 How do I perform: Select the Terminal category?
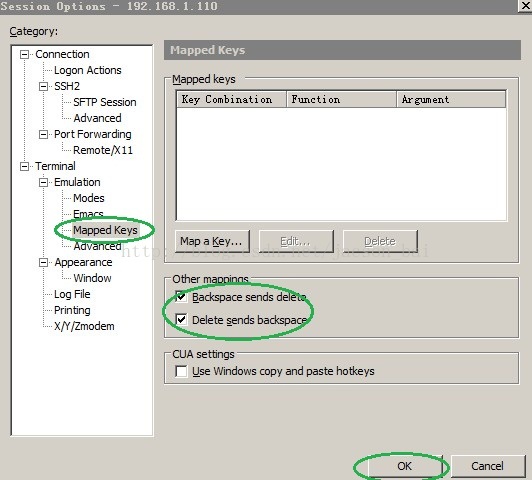pyautogui.click(x=55, y=166)
